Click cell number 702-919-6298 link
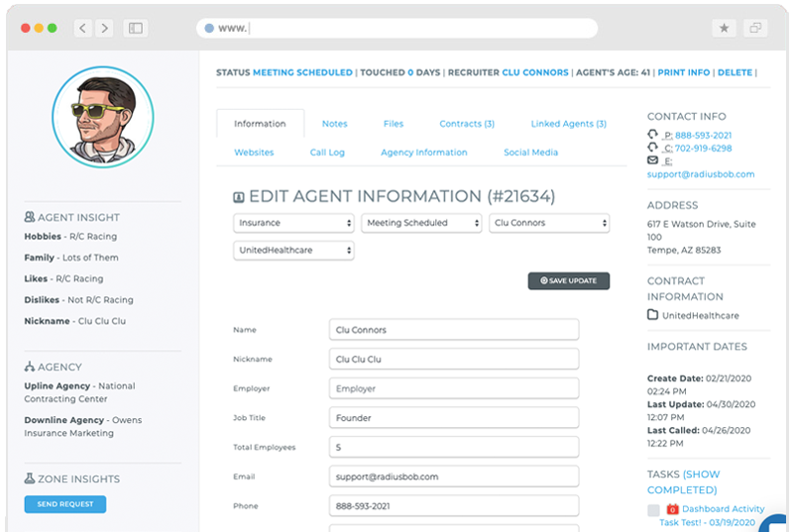The width and height of the screenshot is (793, 532). click(703, 148)
